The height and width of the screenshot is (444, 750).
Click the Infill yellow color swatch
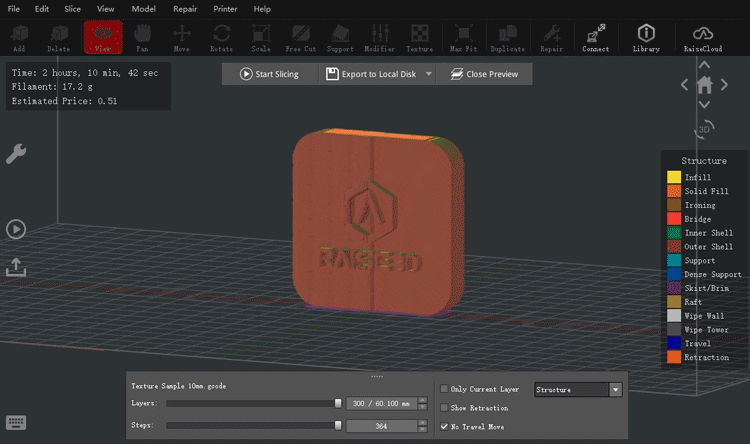pyautogui.click(x=674, y=177)
